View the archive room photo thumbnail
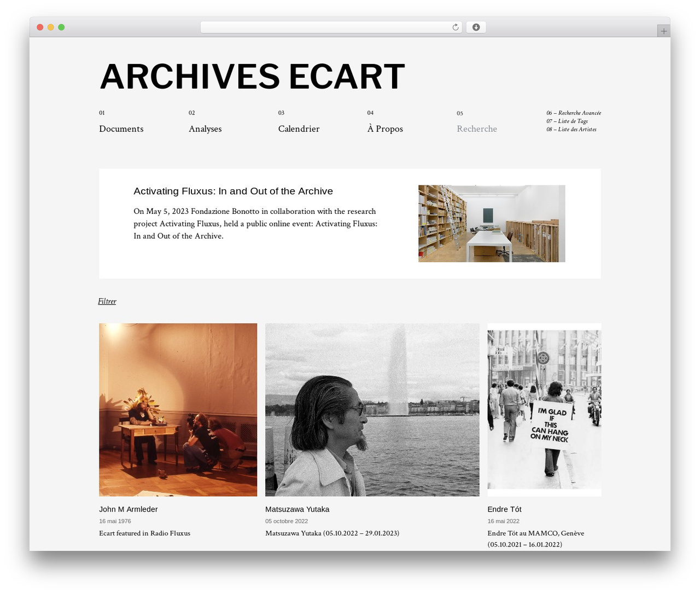700x593 pixels. click(x=492, y=223)
